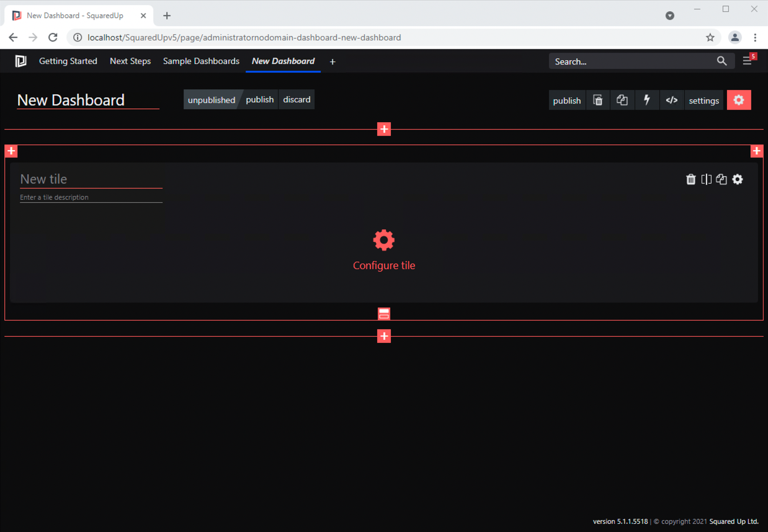768x532 pixels.
Task: Click the publish button beside discard
Action: pyautogui.click(x=260, y=100)
